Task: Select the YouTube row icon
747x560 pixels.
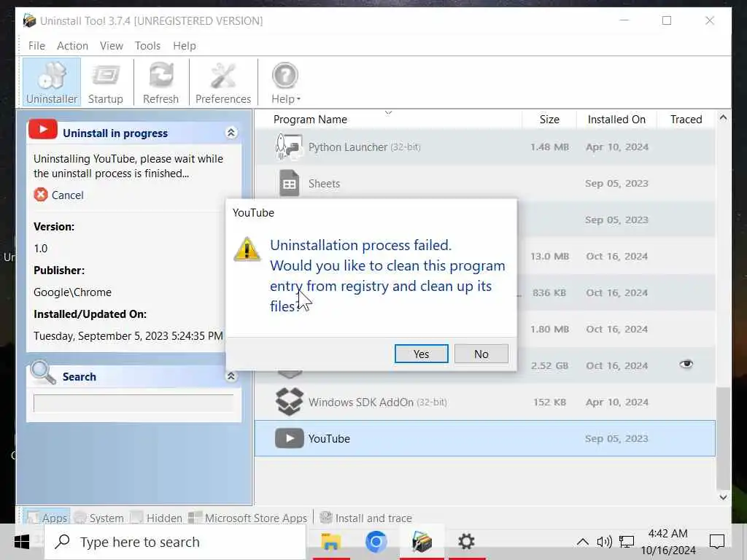Action: pos(289,438)
